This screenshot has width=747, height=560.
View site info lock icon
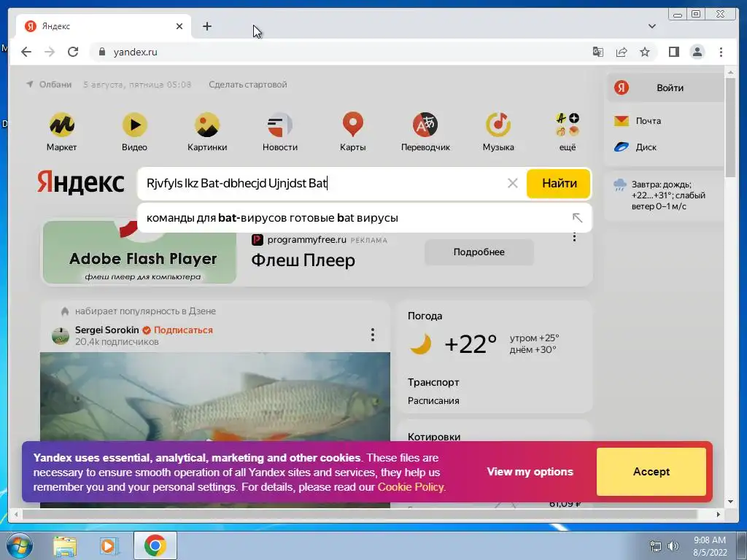tap(101, 52)
